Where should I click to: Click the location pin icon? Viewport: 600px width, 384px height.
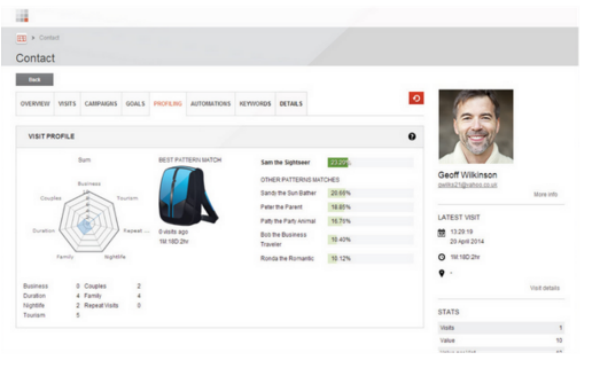(x=442, y=273)
